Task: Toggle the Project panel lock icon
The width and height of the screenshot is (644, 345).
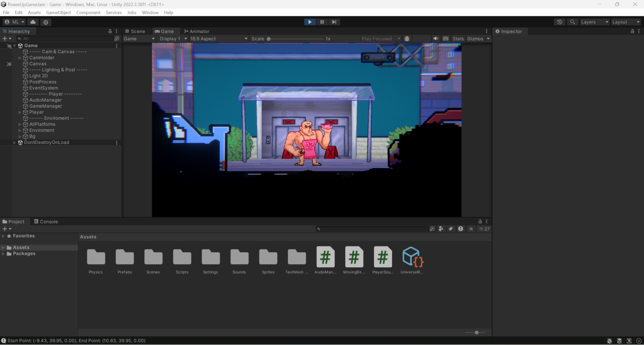Action: point(480,222)
